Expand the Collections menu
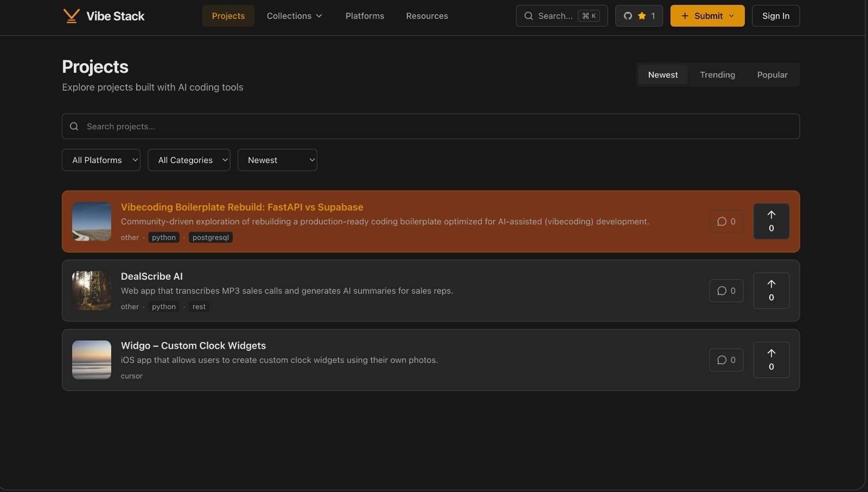This screenshot has height=492, width=868. pyautogui.click(x=295, y=16)
